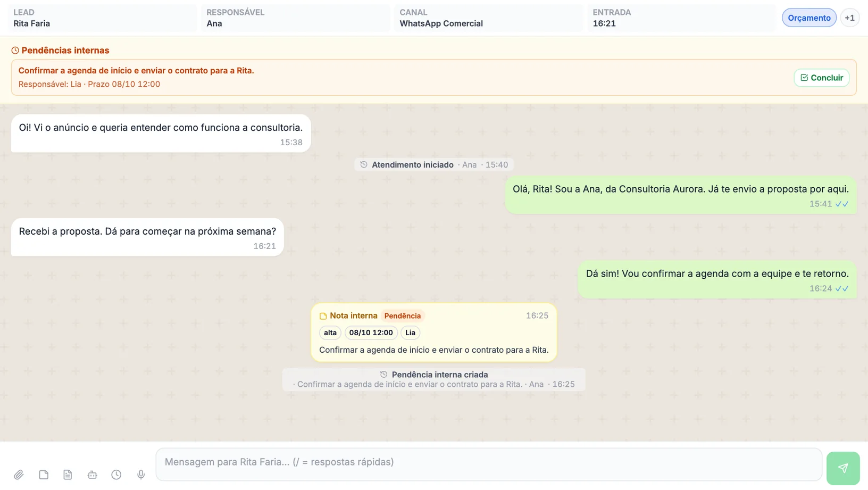Click the Atendimento iniciado event label
Viewport: 868px width, 490px height.
pos(413,165)
